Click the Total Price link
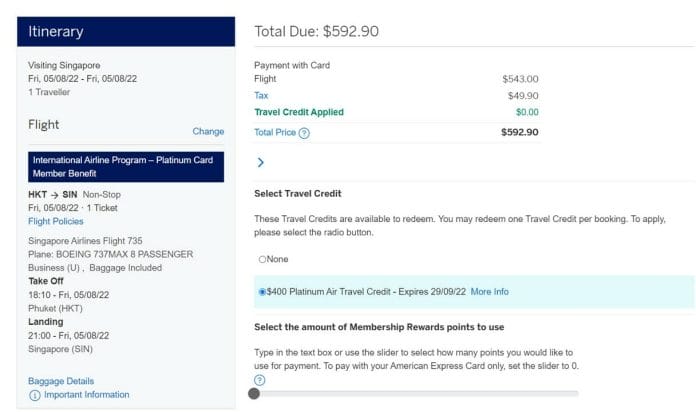The width and height of the screenshot is (696, 412). click(x=275, y=132)
